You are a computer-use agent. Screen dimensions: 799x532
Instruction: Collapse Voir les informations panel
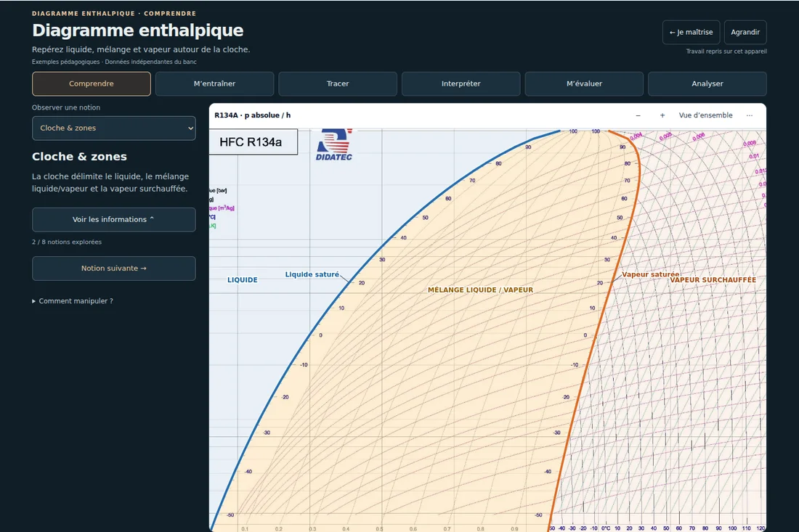coord(113,219)
